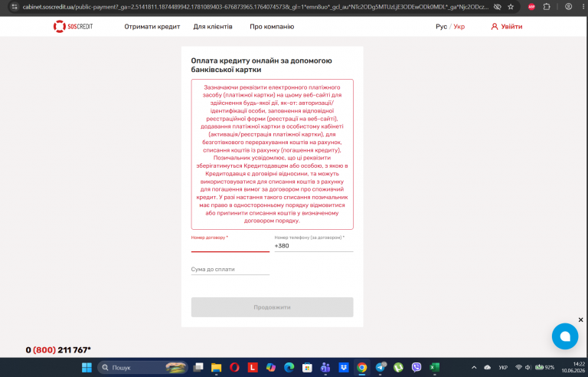Open the Отримати кредит menu
This screenshot has width=588, height=377.
[152, 27]
